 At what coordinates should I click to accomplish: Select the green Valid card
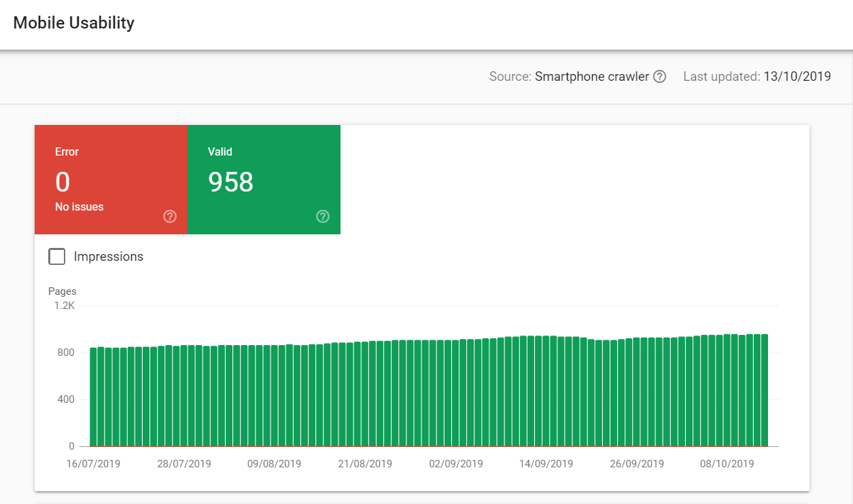pyautogui.click(x=264, y=180)
